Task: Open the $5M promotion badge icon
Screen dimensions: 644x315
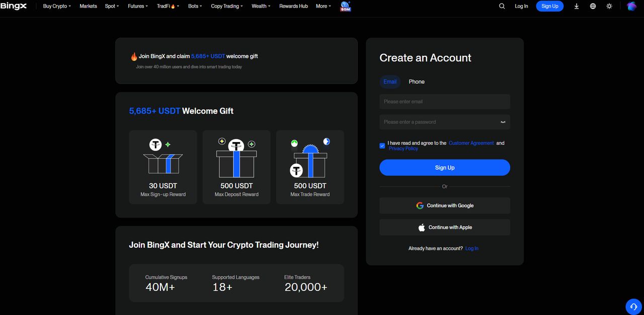Action: click(345, 6)
